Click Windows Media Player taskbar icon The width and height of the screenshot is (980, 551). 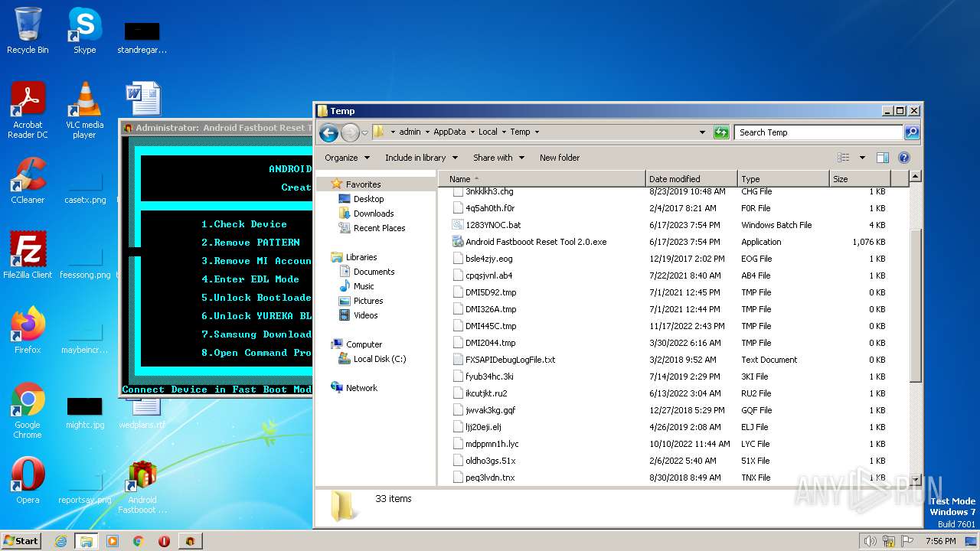[x=112, y=541]
